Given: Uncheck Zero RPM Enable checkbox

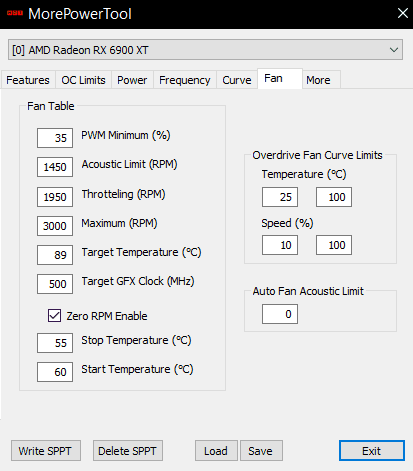Looking at the screenshot, I should tap(54, 315).
